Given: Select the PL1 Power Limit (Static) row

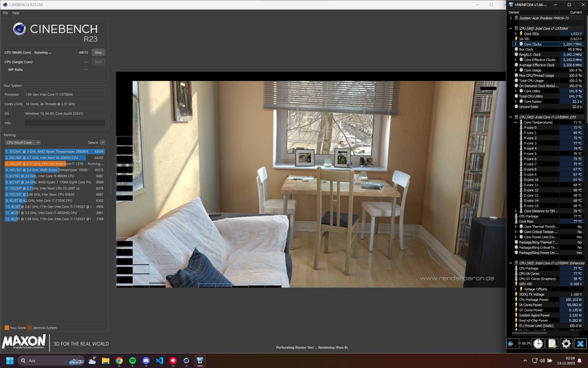Looking at the screenshot, I should [x=548, y=326].
